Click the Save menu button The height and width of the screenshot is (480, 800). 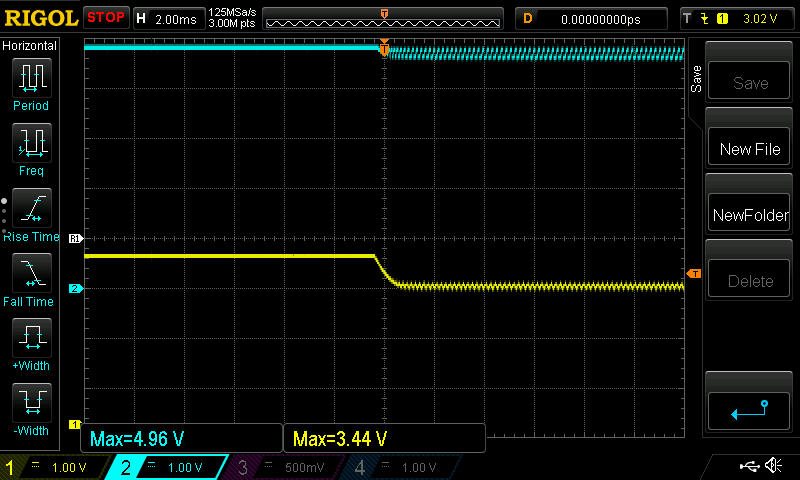tap(749, 82)
